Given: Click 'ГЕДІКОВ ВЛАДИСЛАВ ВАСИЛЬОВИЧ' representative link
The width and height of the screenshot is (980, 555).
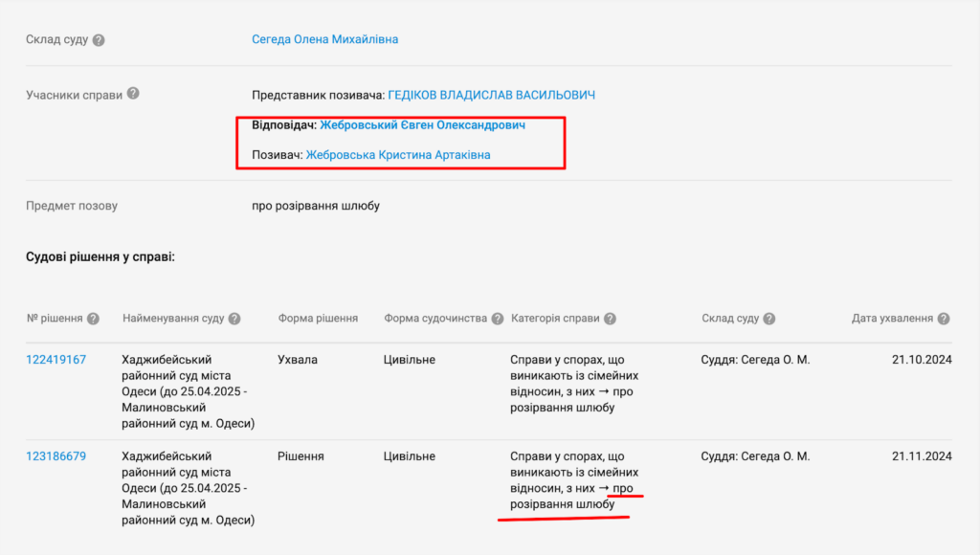Looking at the screenshot, I should point(491,96).
